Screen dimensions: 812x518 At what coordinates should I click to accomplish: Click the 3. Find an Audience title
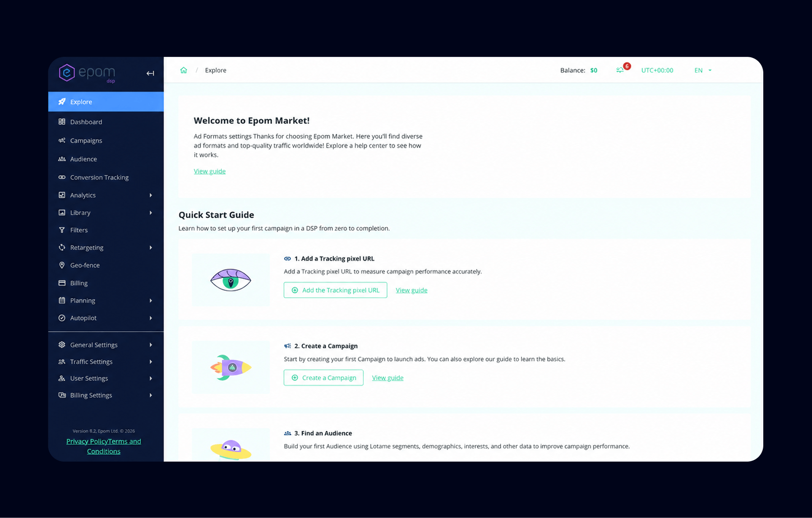coord(323,433)
